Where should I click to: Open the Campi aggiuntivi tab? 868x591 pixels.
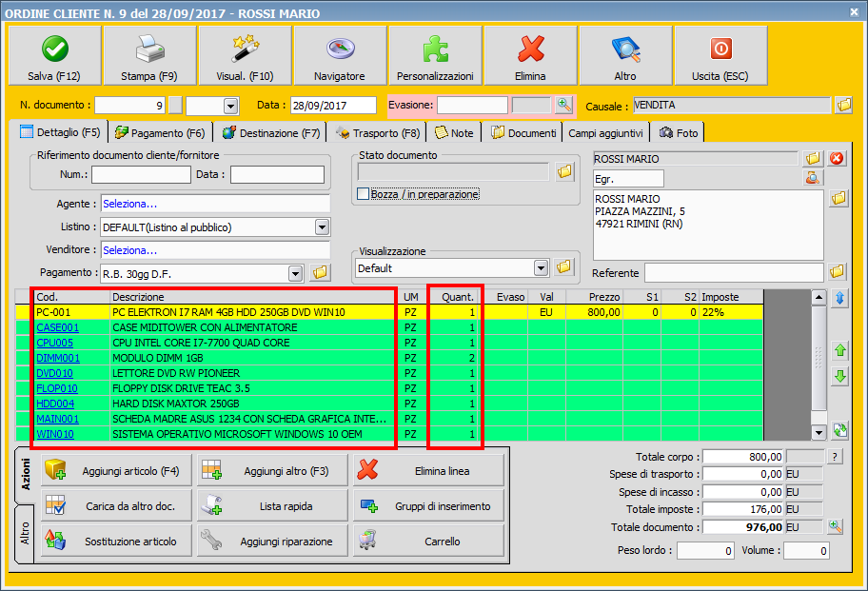[605, 133]
